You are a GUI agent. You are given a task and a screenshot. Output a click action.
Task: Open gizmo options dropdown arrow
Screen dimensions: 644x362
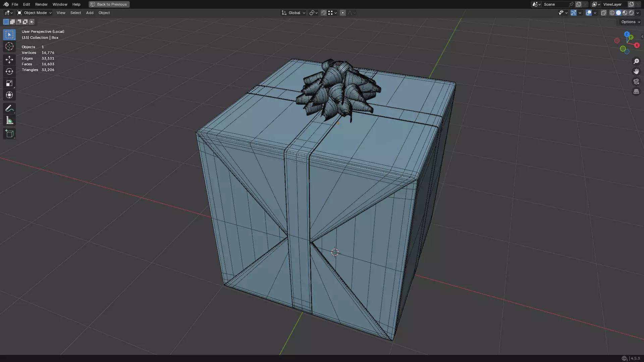(580, 13)
